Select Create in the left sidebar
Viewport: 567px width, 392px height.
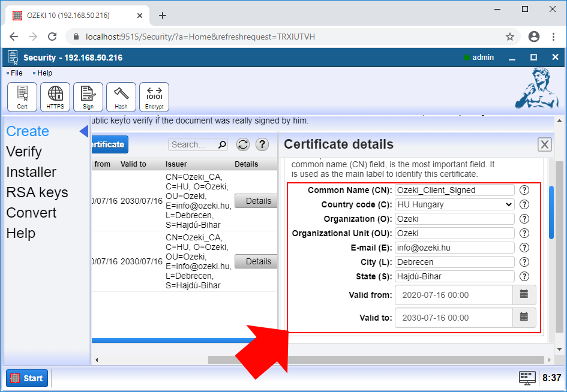28,131
